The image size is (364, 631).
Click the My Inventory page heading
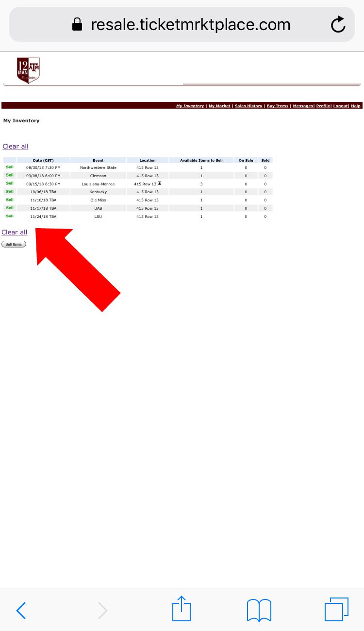(x=21, y=120)
